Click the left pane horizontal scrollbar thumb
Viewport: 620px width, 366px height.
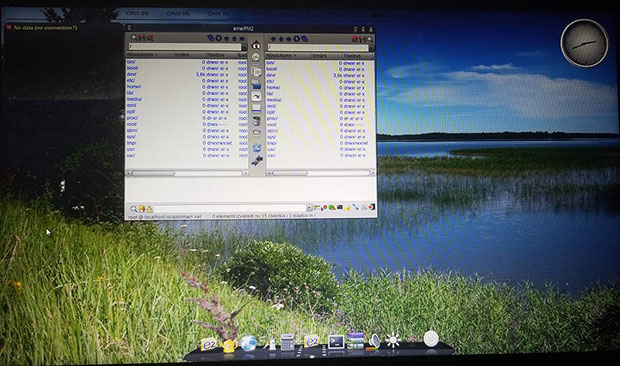[153, 173]
